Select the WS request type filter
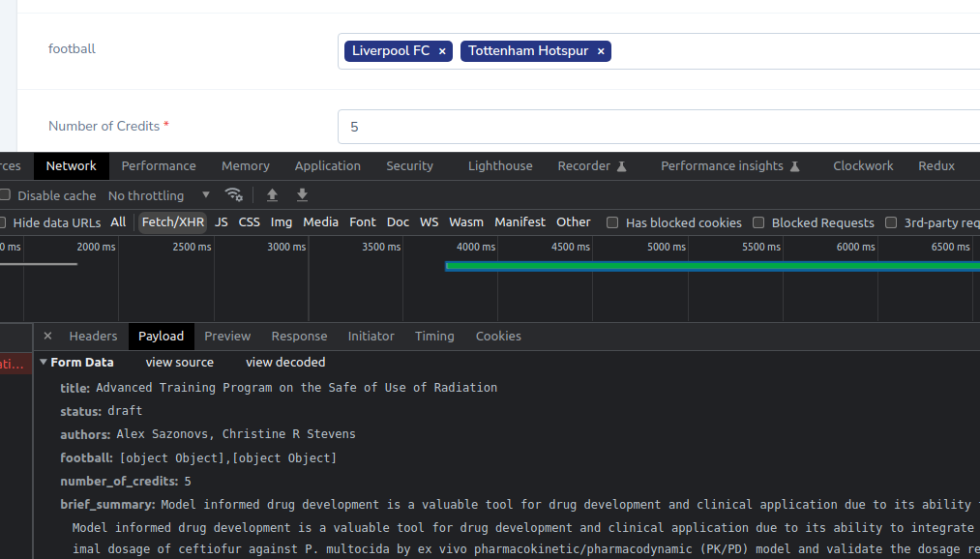This screenshot has height=559, width=980. [x=429, y=221]
